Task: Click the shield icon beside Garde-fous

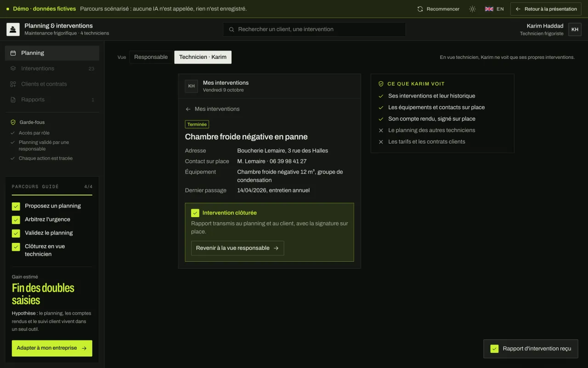Action: pos(13,122)
